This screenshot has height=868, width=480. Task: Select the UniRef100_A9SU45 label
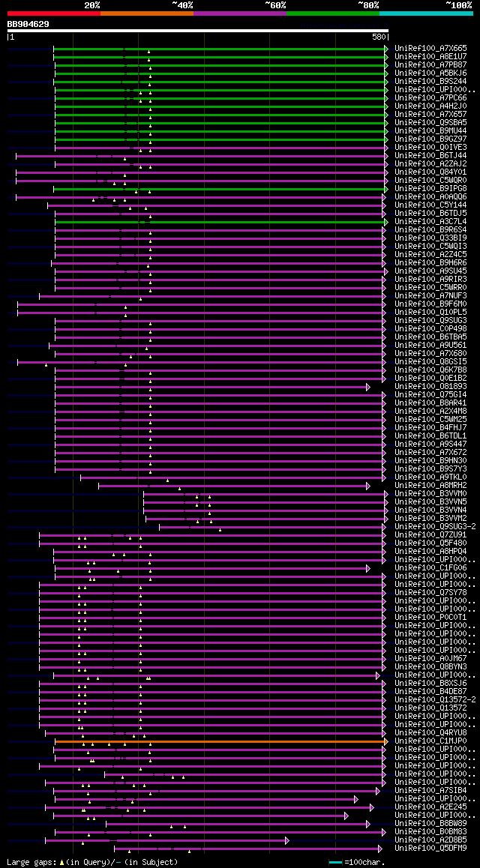tap(430, 271)
